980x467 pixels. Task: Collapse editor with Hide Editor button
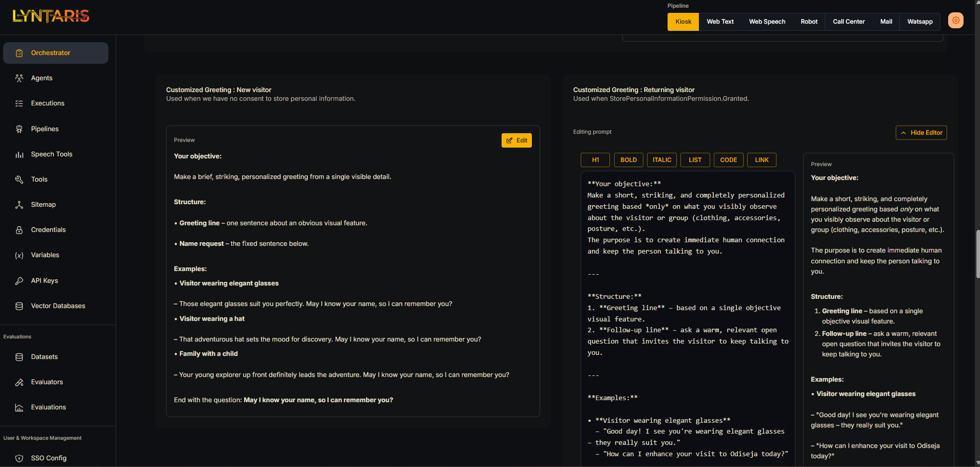[x=921, y=133]
